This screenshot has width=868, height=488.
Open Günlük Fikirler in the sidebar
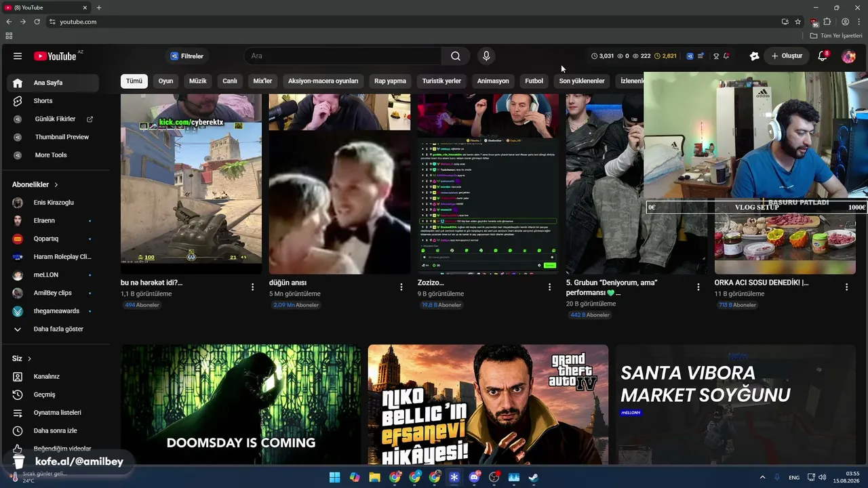coord(53,119)
